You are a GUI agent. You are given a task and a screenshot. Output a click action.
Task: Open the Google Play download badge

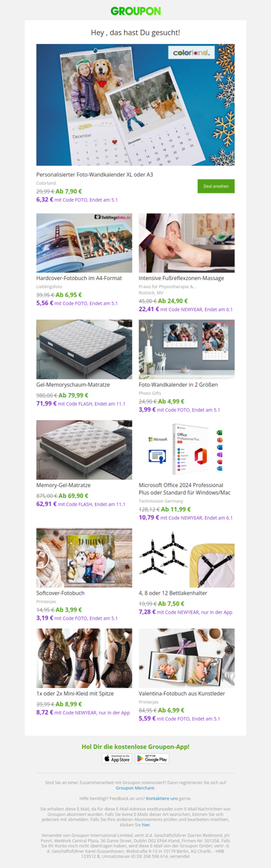[152, 758]
